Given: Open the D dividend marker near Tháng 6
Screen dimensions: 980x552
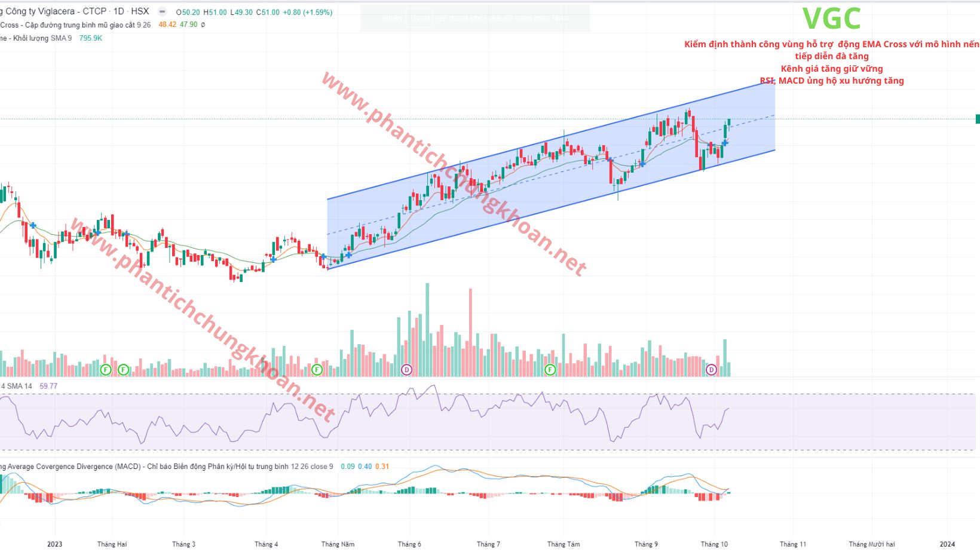Looking at the screenshot, I should tap(406, 370).
